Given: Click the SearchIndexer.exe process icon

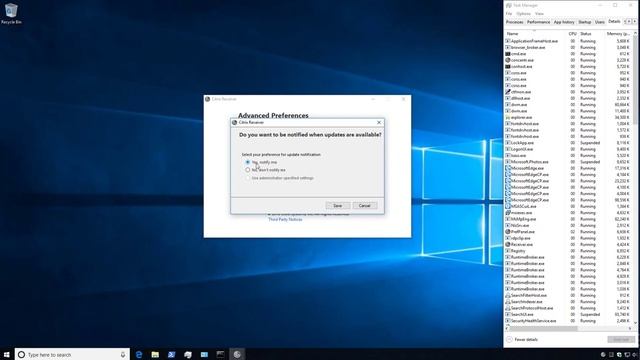Looking at the screenshot, I should [x=508, y=302].
